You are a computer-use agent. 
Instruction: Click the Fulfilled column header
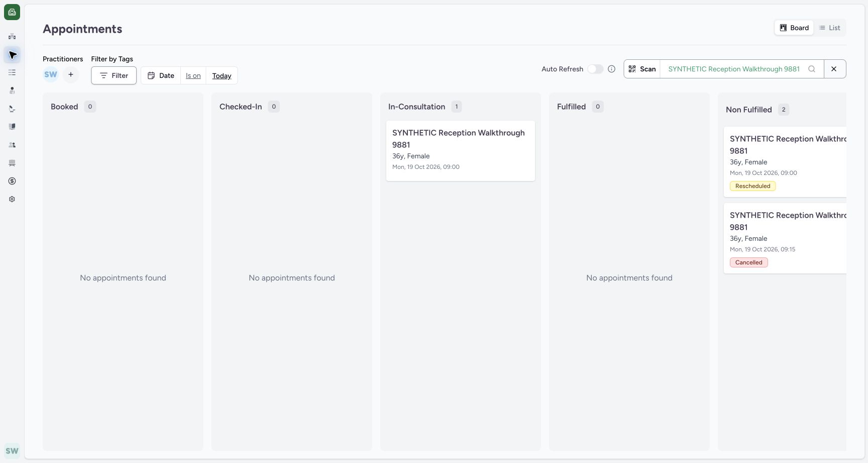[571, 107]
